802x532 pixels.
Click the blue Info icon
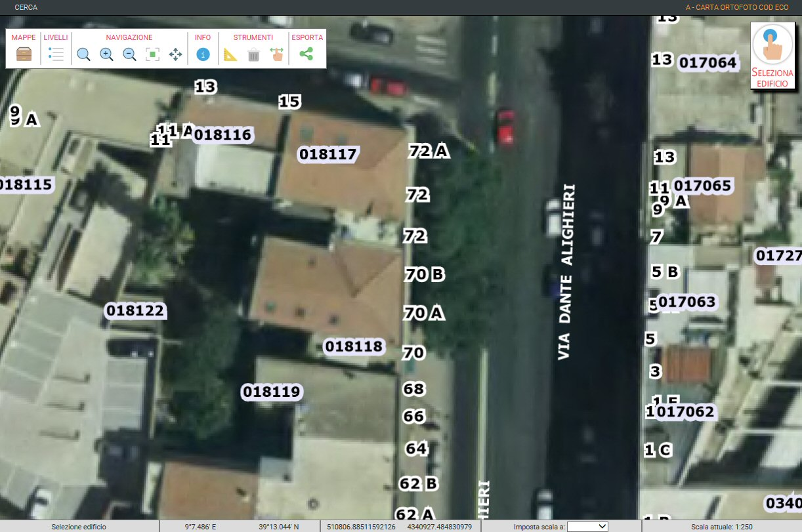pyautogui.click(x=203, y=54)
